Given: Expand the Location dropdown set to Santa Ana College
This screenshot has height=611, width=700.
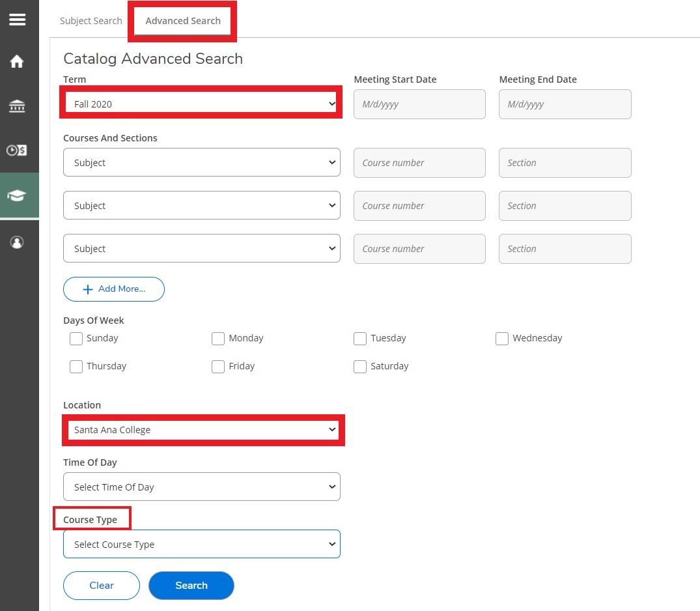Looking at the screenshot, I should coord(203,430).
